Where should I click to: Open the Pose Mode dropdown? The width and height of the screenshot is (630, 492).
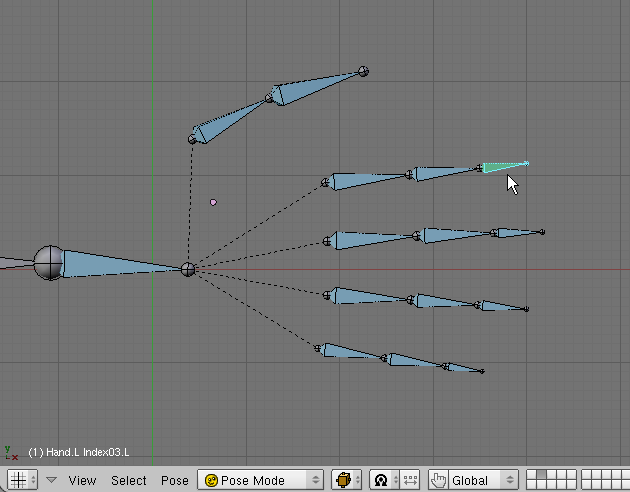tap(260, 480)
